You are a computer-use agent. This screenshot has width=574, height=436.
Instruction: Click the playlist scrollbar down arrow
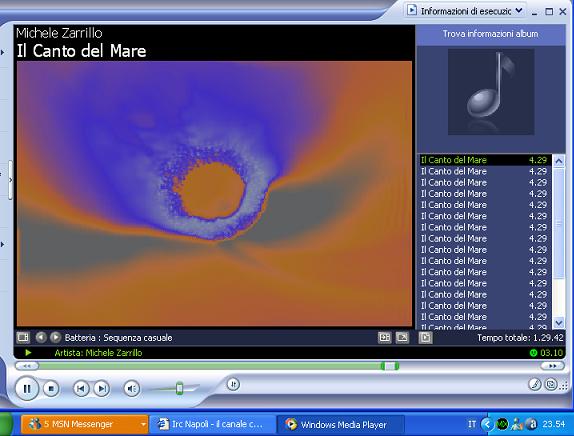pos(559,323)
